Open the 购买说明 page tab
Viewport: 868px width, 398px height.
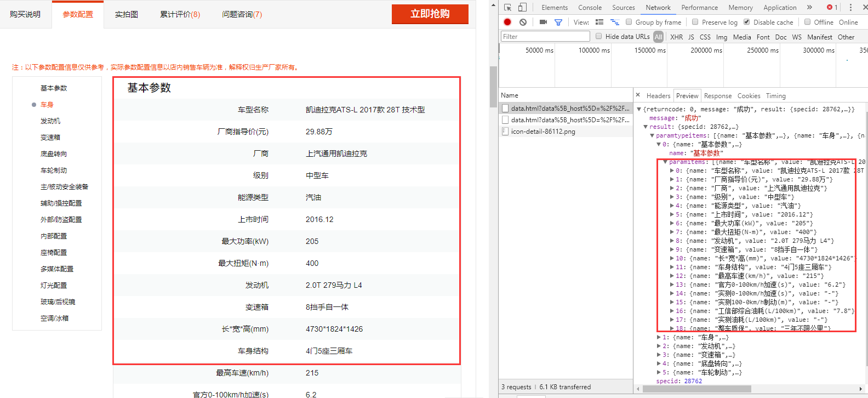coord(25,14)
